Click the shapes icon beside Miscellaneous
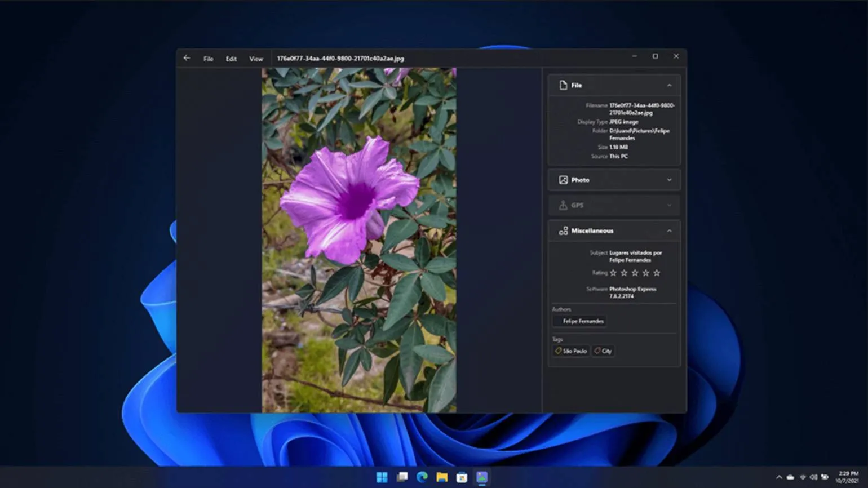The height and width of the screenshot is (488, 868). click(563, 230)
